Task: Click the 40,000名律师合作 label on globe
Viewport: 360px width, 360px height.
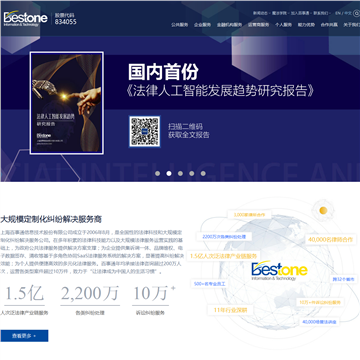Action: click(331, 239)
